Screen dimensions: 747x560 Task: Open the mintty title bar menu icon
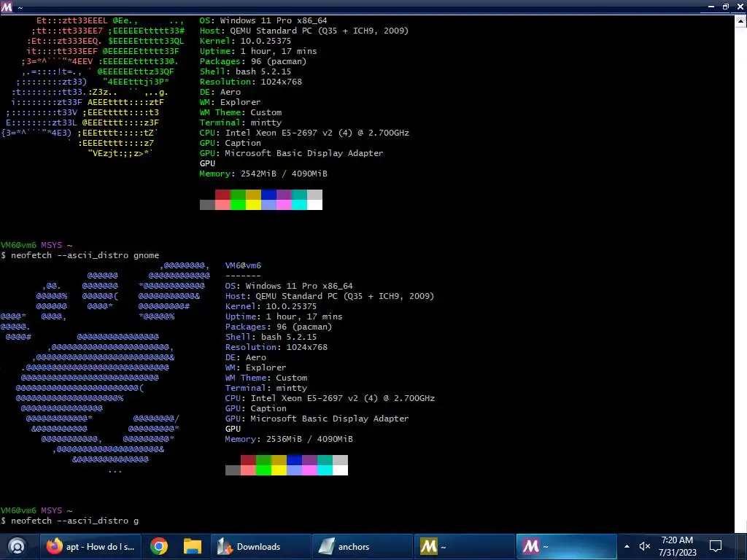pyautogui.click(x=7, y=7)
